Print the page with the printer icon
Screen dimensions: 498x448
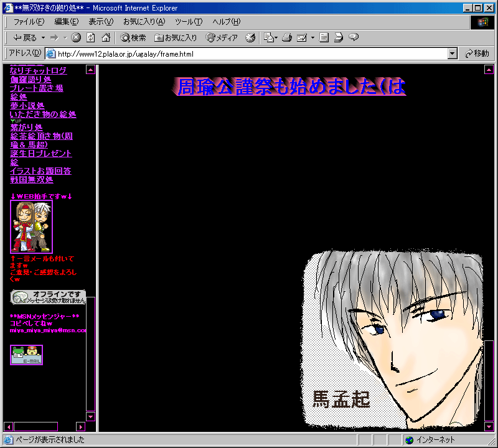click(287, 38)
